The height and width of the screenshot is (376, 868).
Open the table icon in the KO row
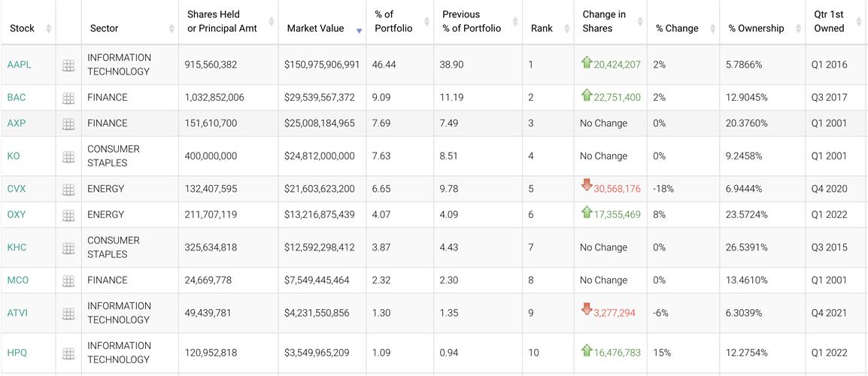[x=68, y=156]
